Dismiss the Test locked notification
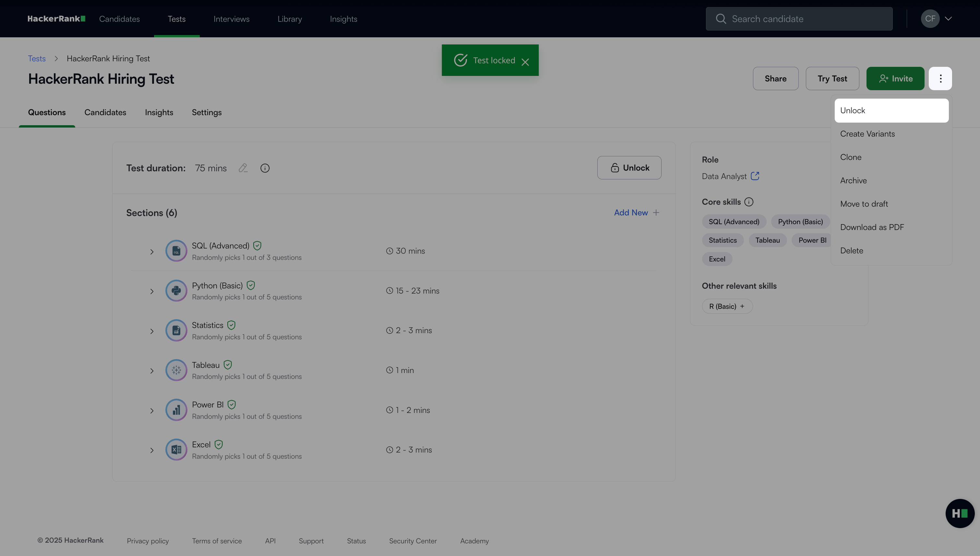 coord(525,62)
